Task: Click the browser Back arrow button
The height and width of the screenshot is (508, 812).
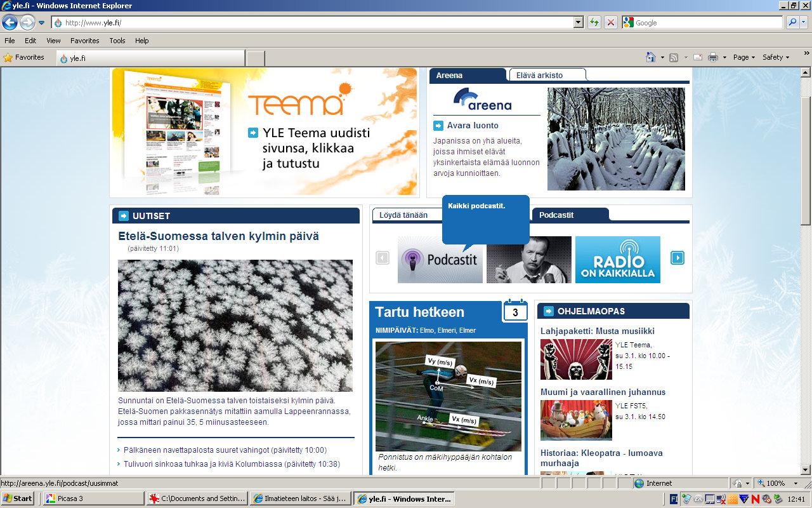Action: 10,22
